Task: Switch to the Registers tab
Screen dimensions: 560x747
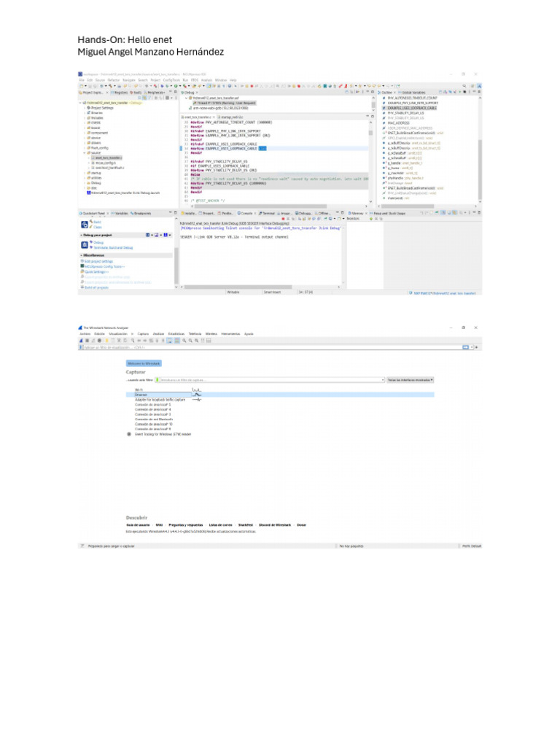Action: click(119, 93)
